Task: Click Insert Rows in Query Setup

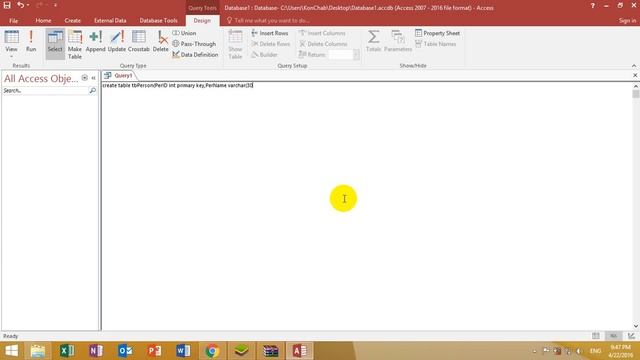Action: click(x=270, y=33)
